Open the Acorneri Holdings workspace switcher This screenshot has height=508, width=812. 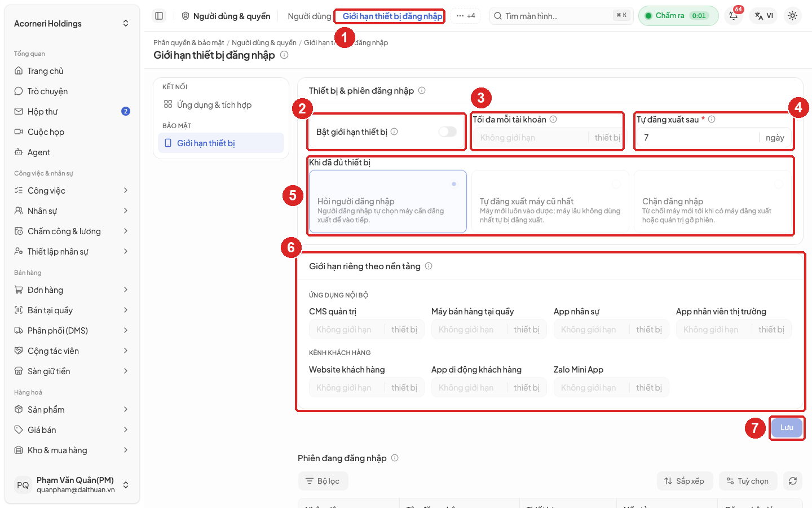click(x=72, y=23)
